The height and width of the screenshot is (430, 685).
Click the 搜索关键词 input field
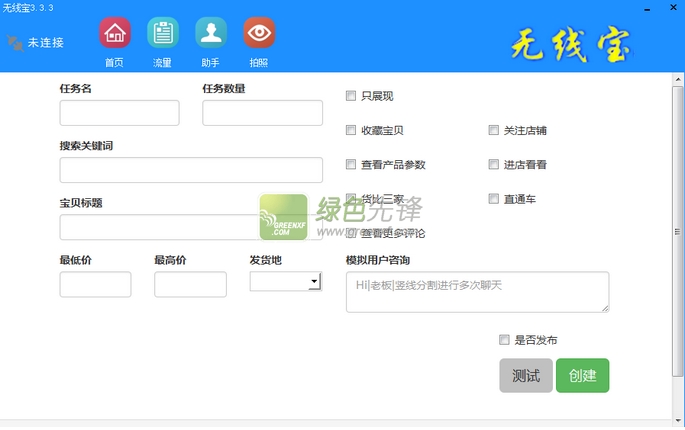tap(191, 170)
